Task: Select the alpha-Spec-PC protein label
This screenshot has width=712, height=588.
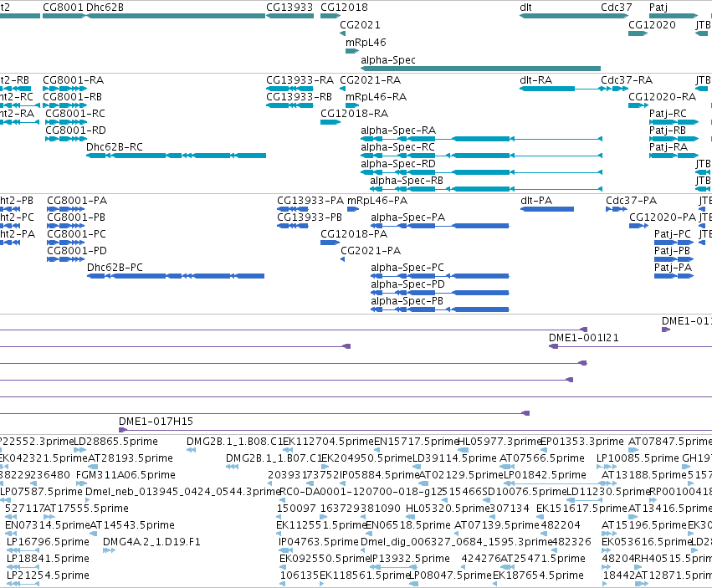Action: 407,268
